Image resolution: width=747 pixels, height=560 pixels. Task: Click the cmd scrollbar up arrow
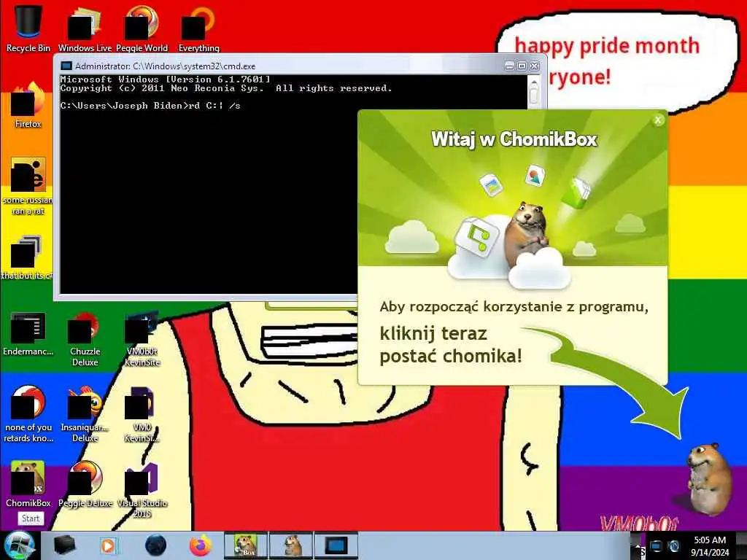pyautogui.click(x=534, y=82)
